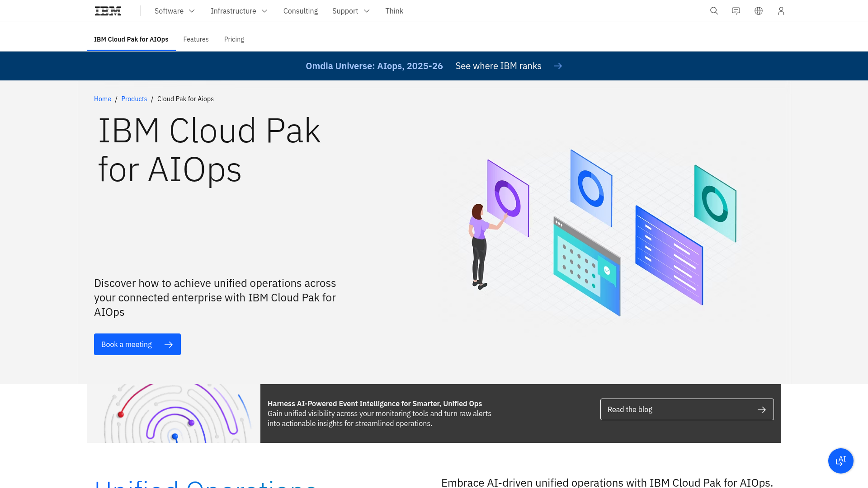Click the globe region selector icon
The image size is (868, 488).
click(759, 11)
